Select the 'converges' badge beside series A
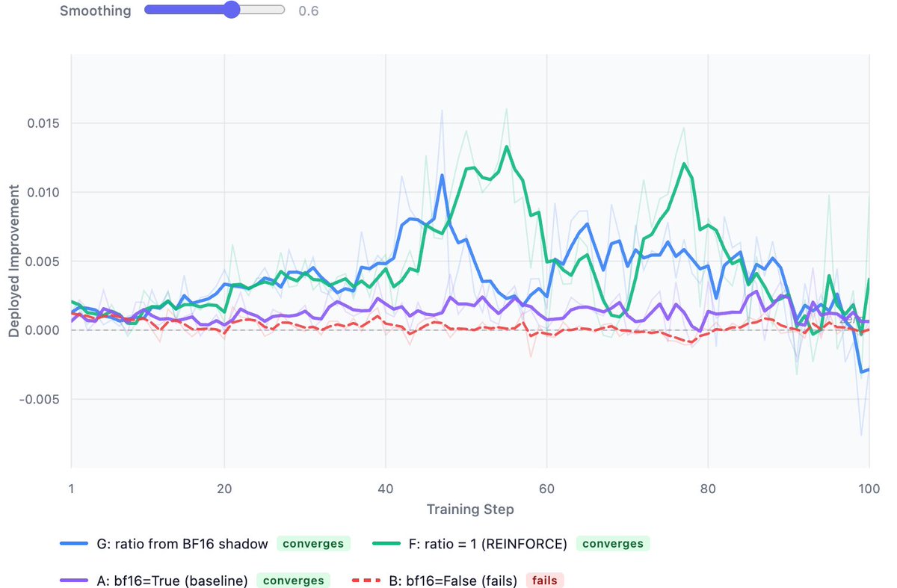897x588 pixels. coord(293,581)
